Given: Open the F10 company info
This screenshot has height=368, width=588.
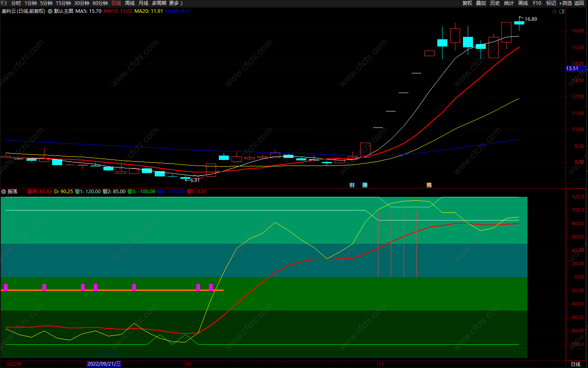Looking at the screenshot, I should pos(537,3).
